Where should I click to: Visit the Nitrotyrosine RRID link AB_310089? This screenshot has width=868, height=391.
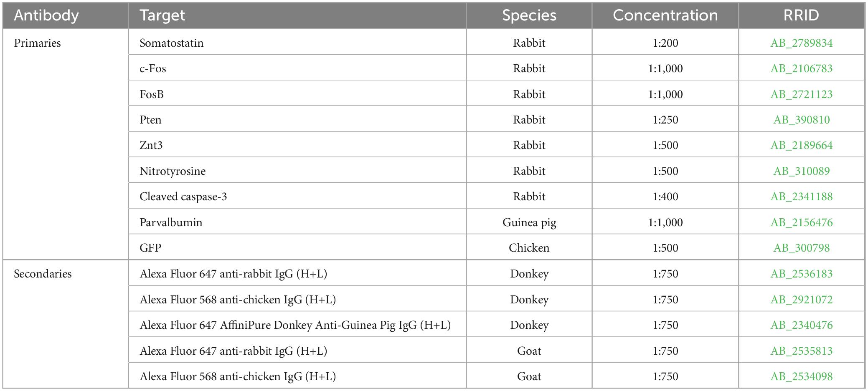801,171
